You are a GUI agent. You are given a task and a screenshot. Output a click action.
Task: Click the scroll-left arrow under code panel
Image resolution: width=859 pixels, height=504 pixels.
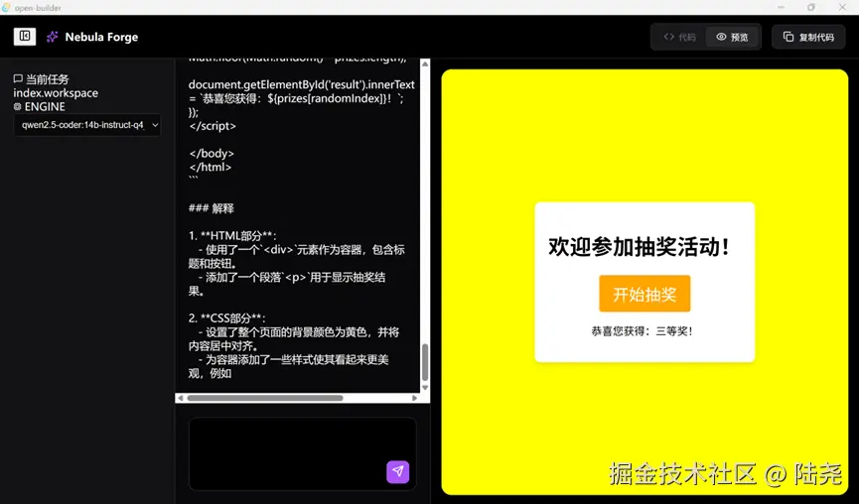point(180,398)
